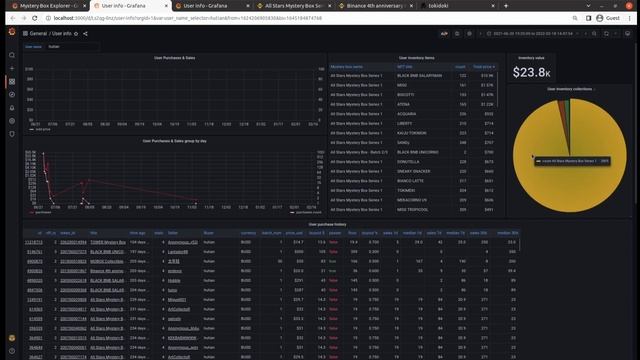The image size is (640, 360).
Task: Open the browser zoom magnifier icon
Action: (x=575, y=18)
